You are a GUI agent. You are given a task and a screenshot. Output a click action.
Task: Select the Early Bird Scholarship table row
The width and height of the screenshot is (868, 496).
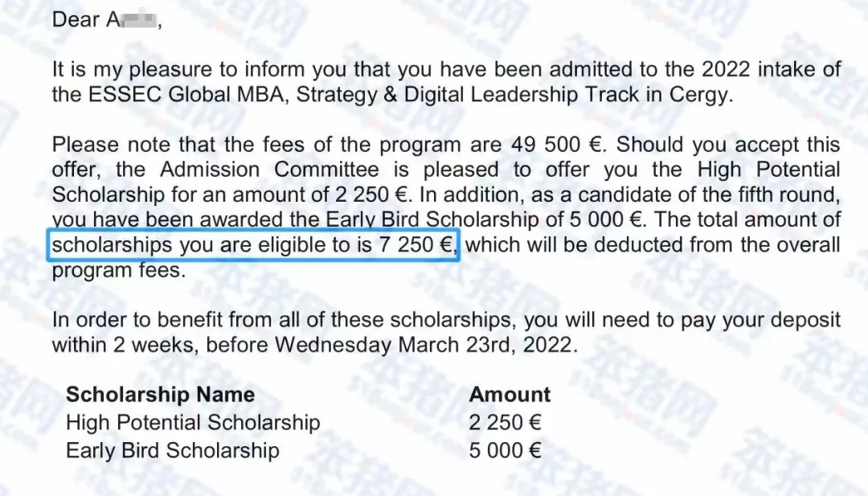tap(173, 450)
